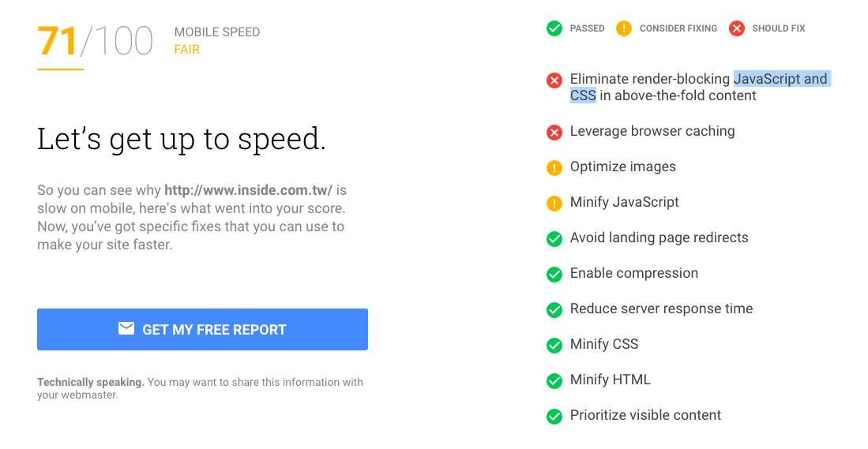868x449 pixels.
Task: Click the red X icon next to Eliminate render-blocking
Action: click(554, 80)
